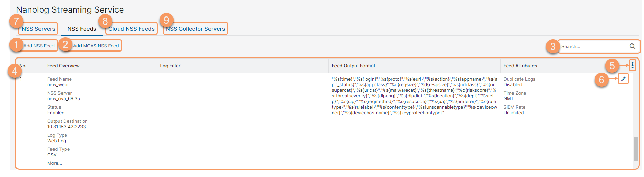Go to the NSS Collector Servers tab
Viewport: 644px width, 177px height.
click(196, 29)
